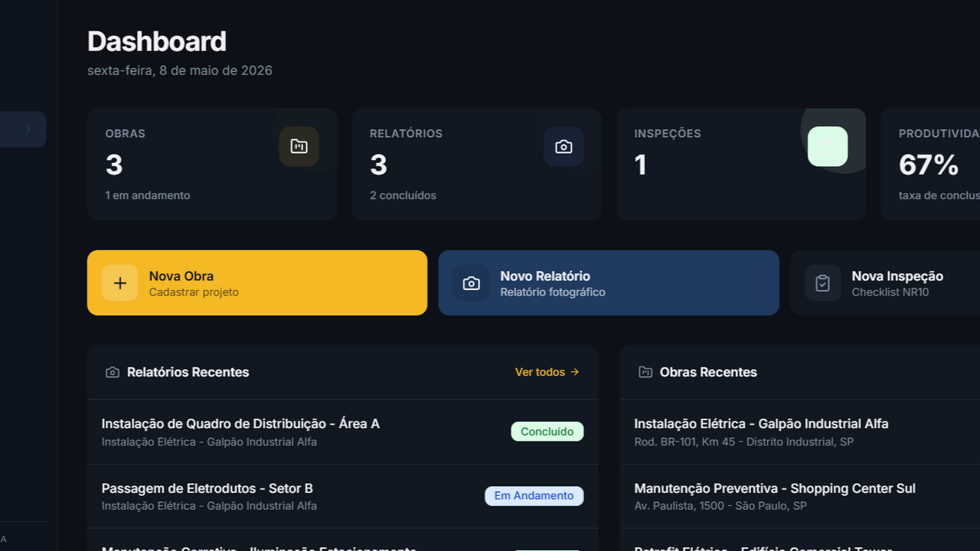The width and height of the screenshot is (980, 551).
Task: Click the plus icon on Nova Obra
Action: pyautogui.click(x=120, y=283)
